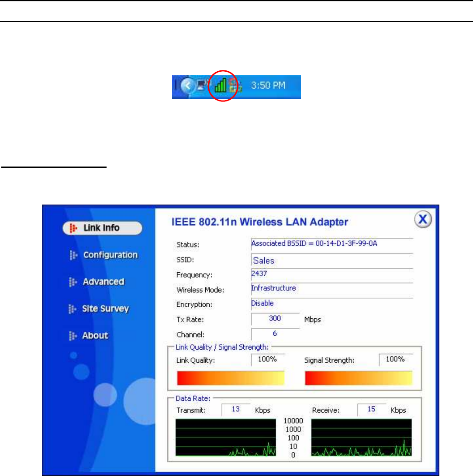Click the Channel value 6
Image resolution: width=473 pixels, height=476 pixels.
[x=275, y=334]
